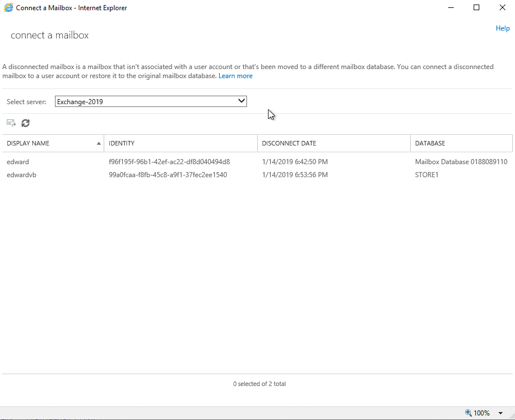
Task: Click the zoom magnifier icon in status bar
Action: pyautogui.click(x=469, y=413)
